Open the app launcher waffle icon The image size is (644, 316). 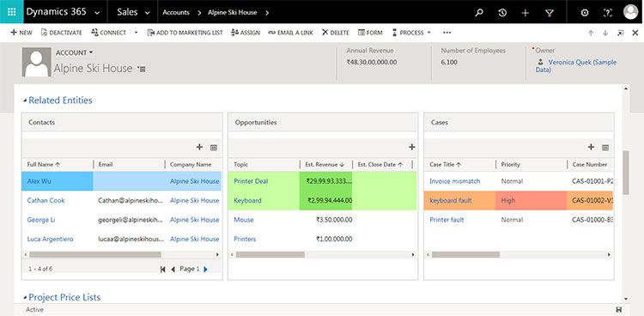click(11, 12)
